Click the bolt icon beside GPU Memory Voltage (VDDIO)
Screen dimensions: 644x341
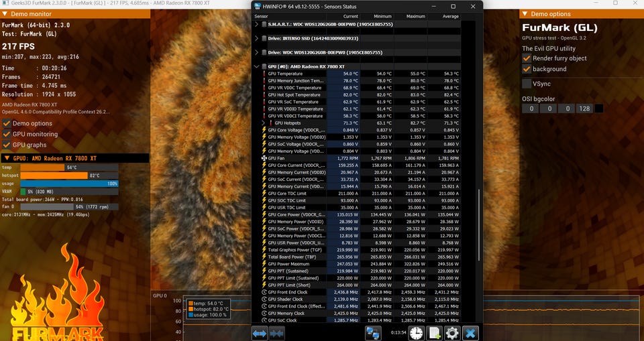click(x=264, y=137)
